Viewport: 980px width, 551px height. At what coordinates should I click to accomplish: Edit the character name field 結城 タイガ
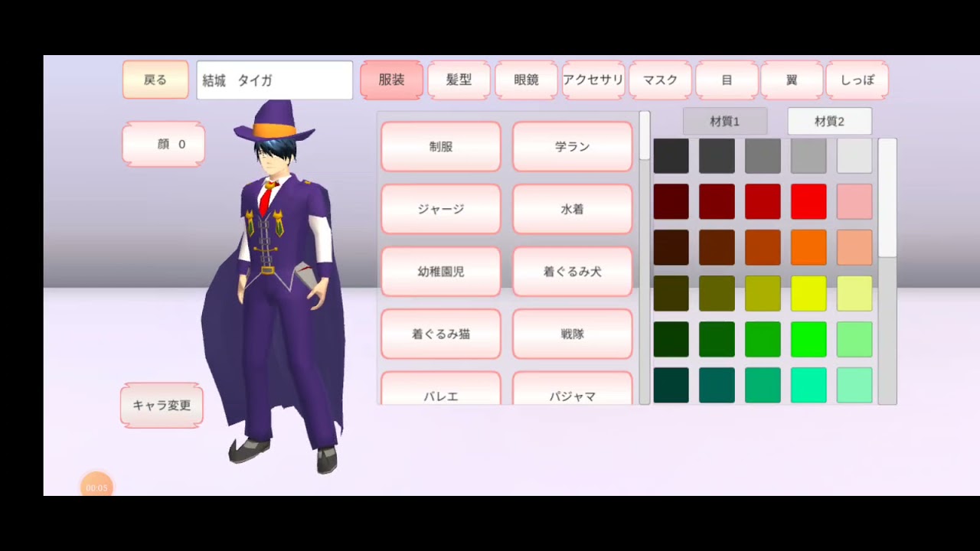pos(274,80)
